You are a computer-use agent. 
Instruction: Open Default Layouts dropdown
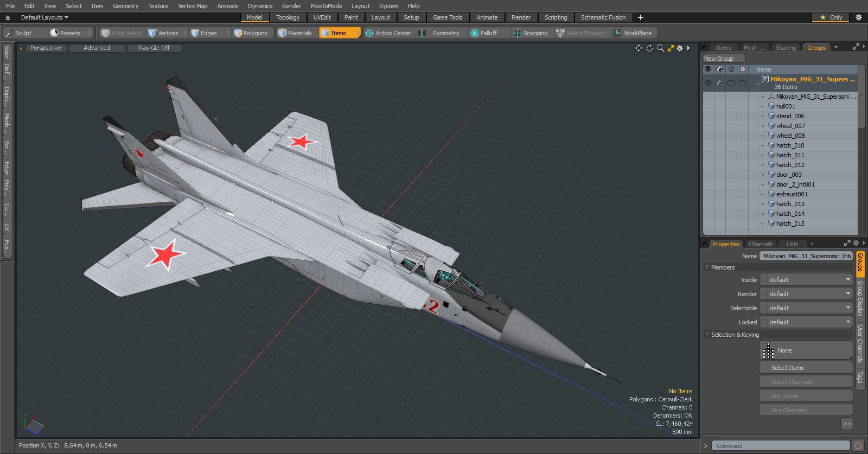pyautogui.click(x=44, y=17)
